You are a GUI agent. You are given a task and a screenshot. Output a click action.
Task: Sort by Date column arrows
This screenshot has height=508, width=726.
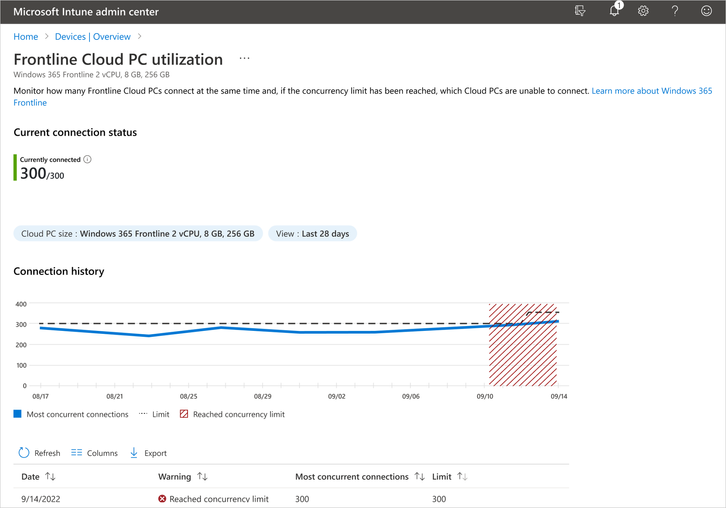[50, 476]
